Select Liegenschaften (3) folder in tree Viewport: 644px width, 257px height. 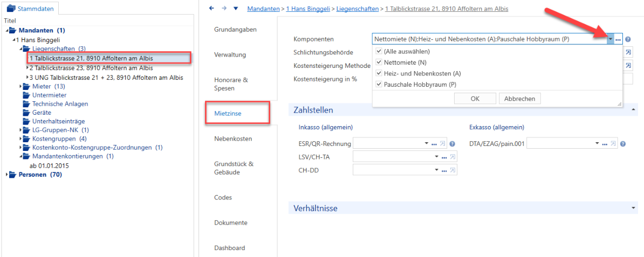click(59, 48)
